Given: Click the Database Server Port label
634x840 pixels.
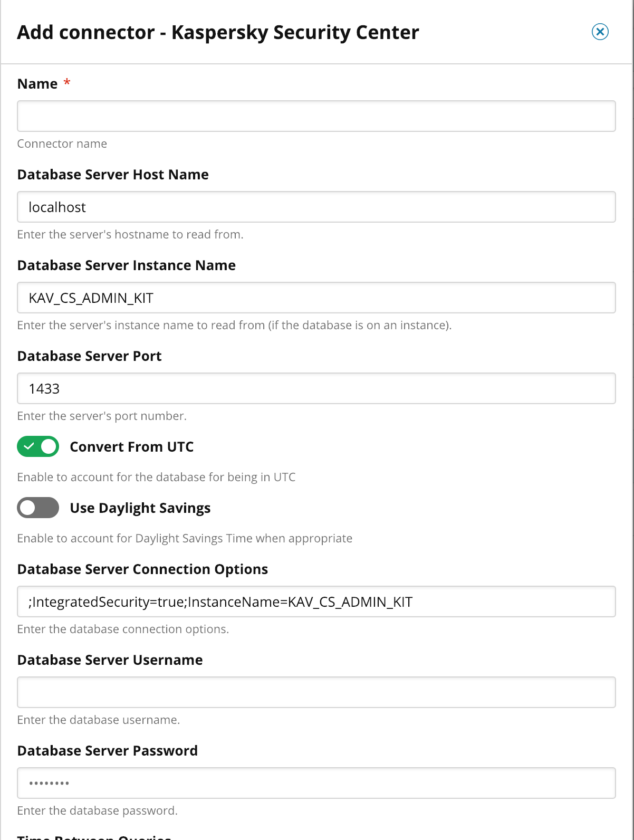Looking at the screenshot, I should (90, 356).
